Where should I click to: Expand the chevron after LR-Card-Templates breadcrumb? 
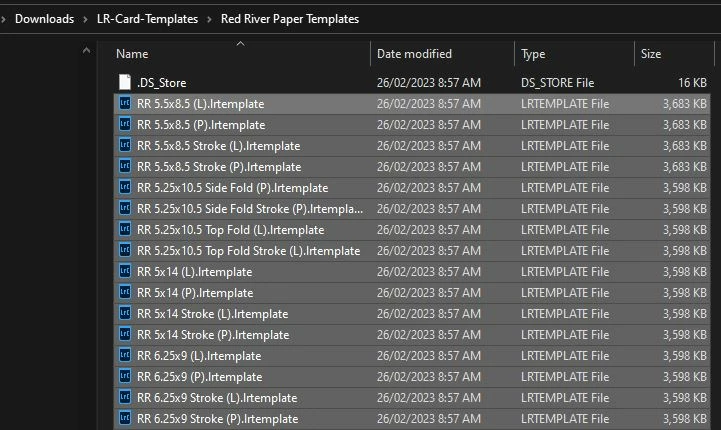click(209, 19)
